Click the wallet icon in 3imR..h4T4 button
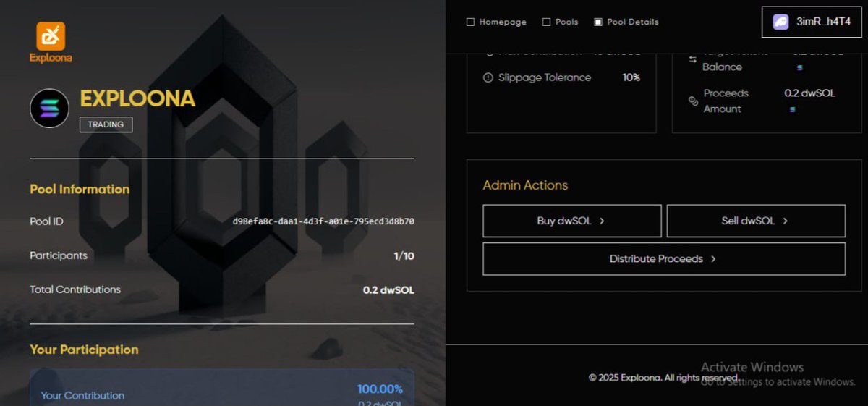This screenshot has height=406, width=868. point(780,22)
